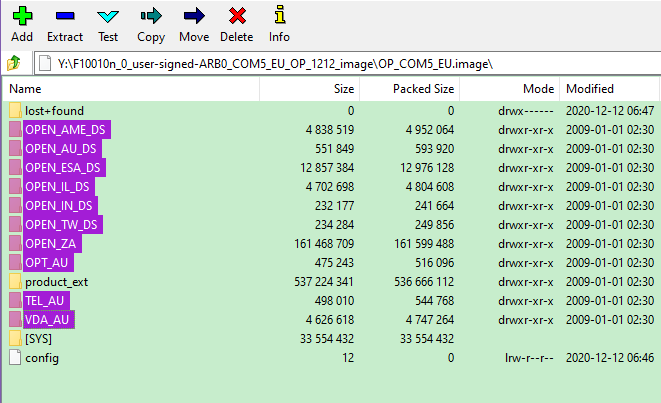This screenshot has width=661, height=403.
Task: Click modified date 2020-12-12 06:46
Action: [x=610, y=358]
